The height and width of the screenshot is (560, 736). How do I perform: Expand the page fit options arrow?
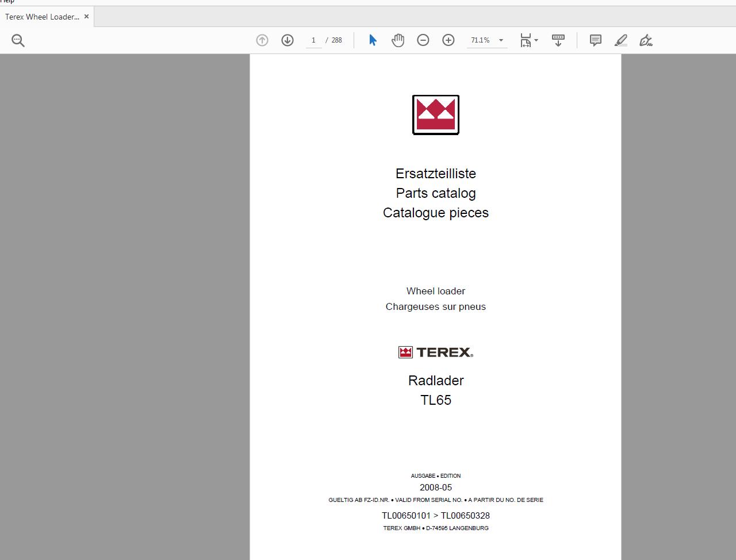click(x=536, y=40)
